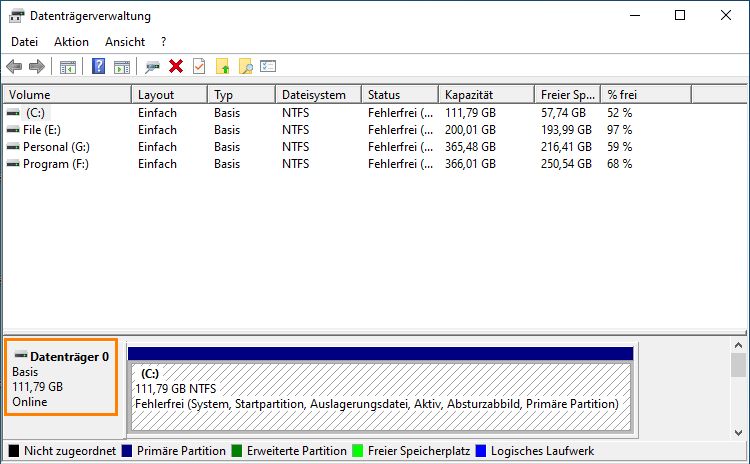750x464 pixels.
Task: Click the scrollbar thumb in disk pane
Action: (739, 365)
